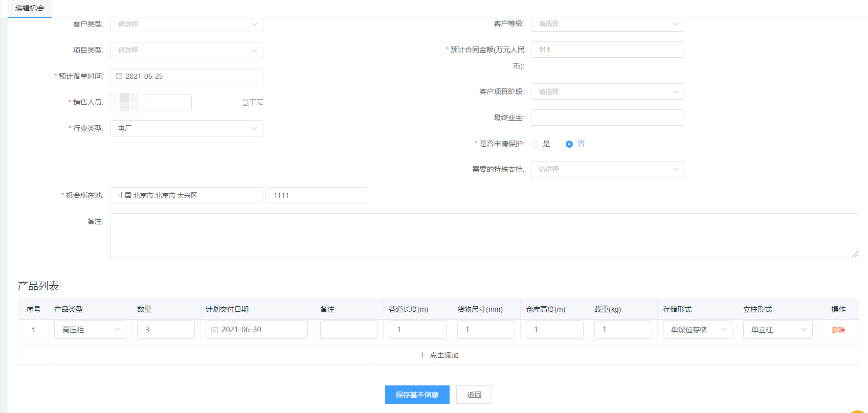Click the sales person avatar thumbnail

coord(128,102)
